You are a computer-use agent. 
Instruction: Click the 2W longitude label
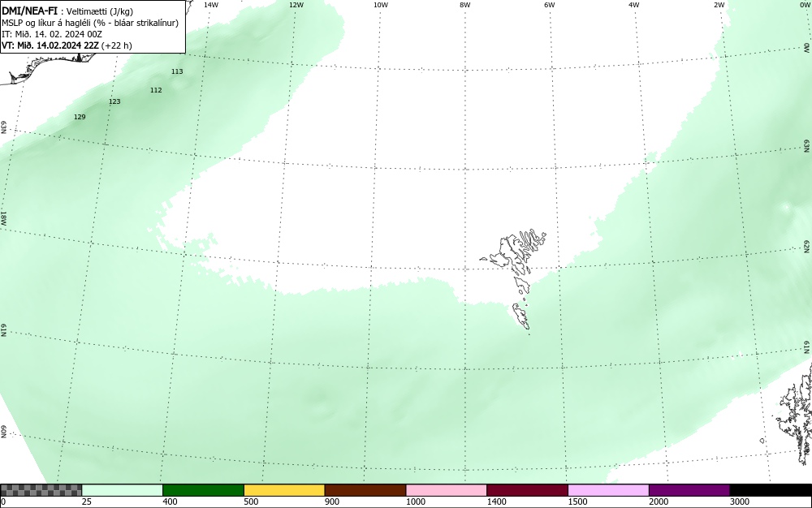click(719, 5)
